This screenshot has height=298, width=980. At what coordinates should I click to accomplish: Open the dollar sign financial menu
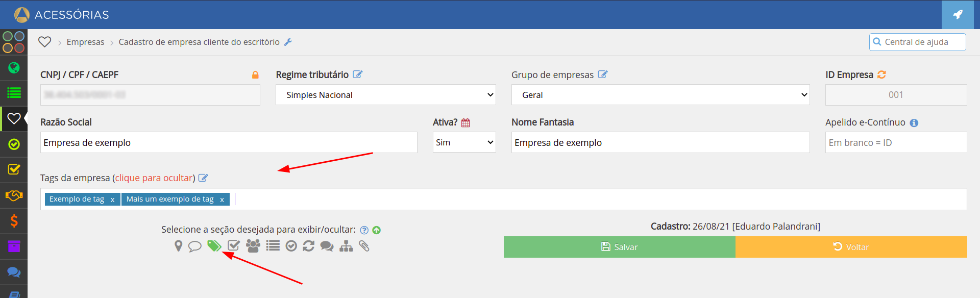click(14, 221)
